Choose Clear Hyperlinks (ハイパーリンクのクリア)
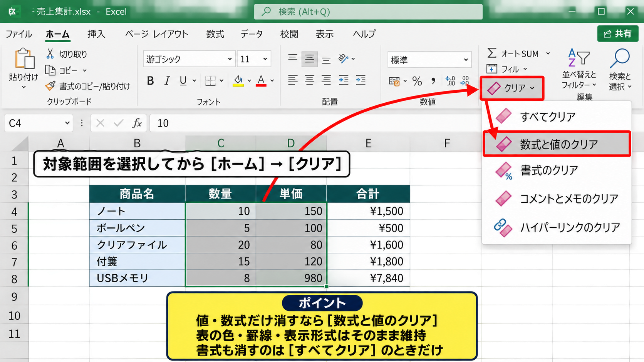644x362 pixels. click(557, 227)
